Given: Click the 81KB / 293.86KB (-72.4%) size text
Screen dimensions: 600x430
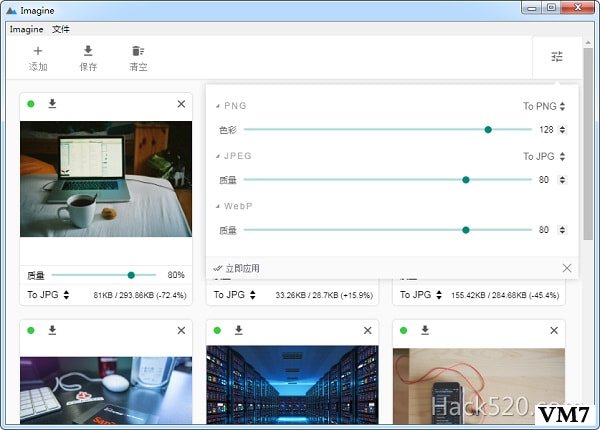Looking at the screenshot, I should (x=140, y=295).
